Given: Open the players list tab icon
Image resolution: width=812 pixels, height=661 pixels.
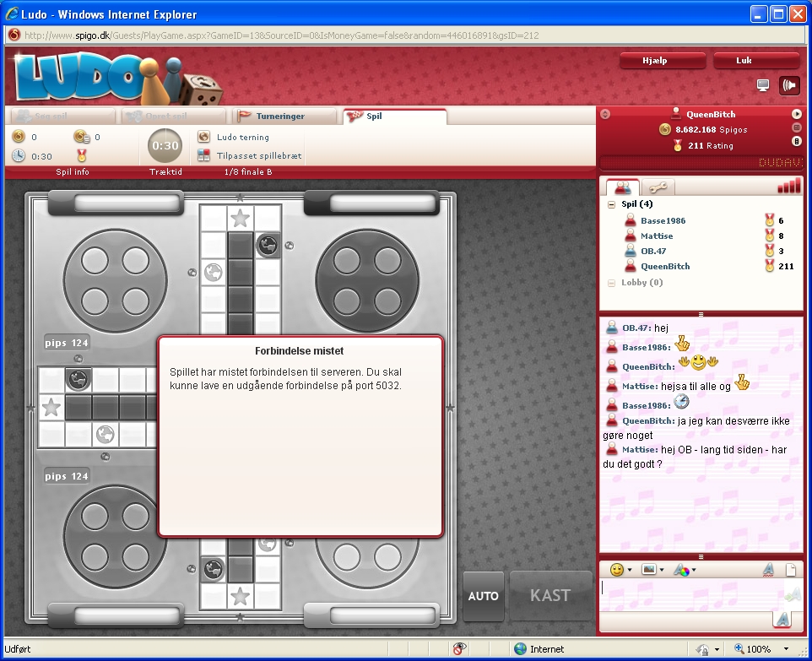Looking at the screenshot, I should tap(623, 187).
